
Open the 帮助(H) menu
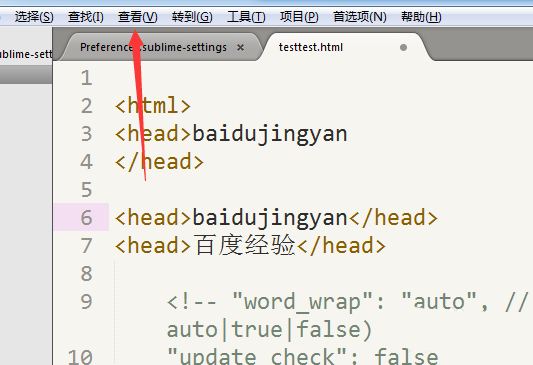[x=421, y=17]
